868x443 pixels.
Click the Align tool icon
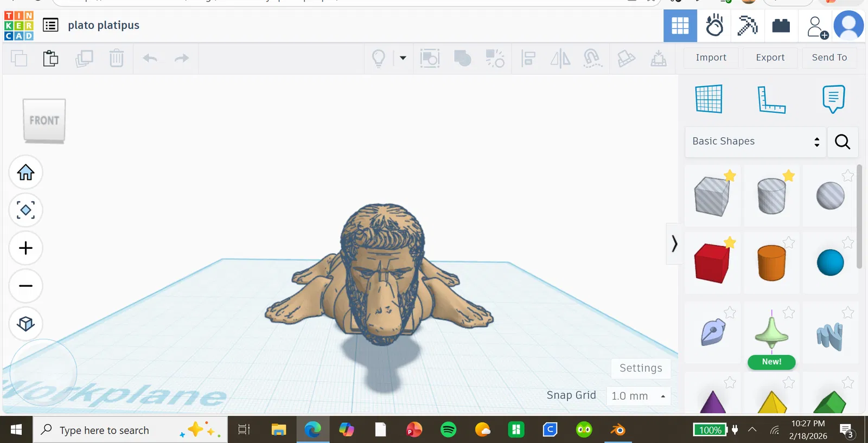coord(528,58)
